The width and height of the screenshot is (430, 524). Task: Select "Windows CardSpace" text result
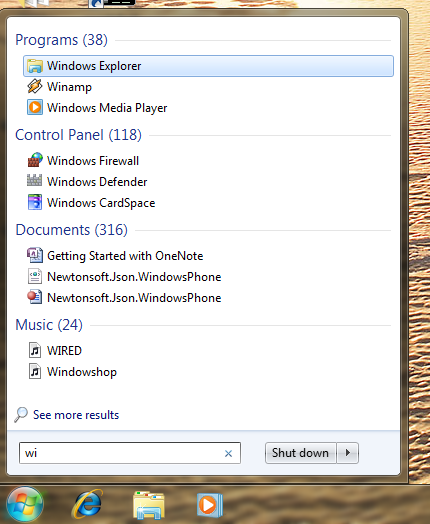click(101, 203)
